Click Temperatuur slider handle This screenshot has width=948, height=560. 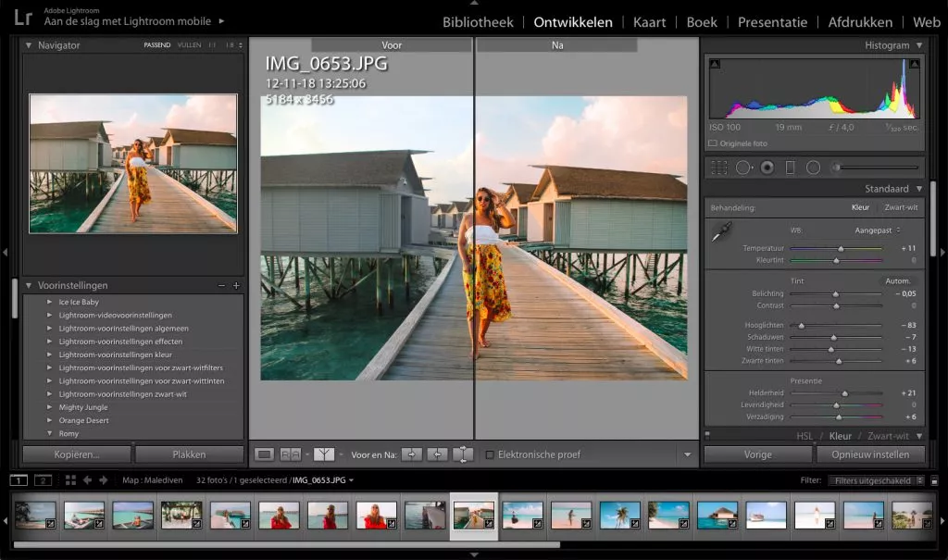(841, 249)
